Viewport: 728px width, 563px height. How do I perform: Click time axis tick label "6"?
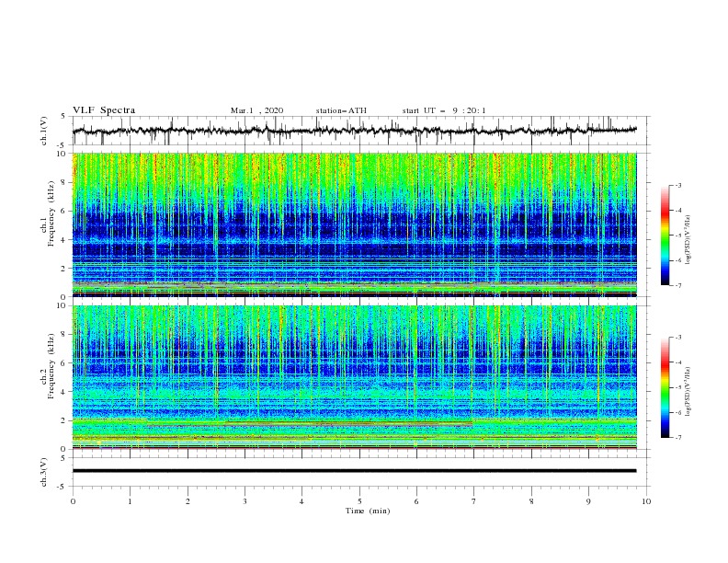tap(416, 501)
